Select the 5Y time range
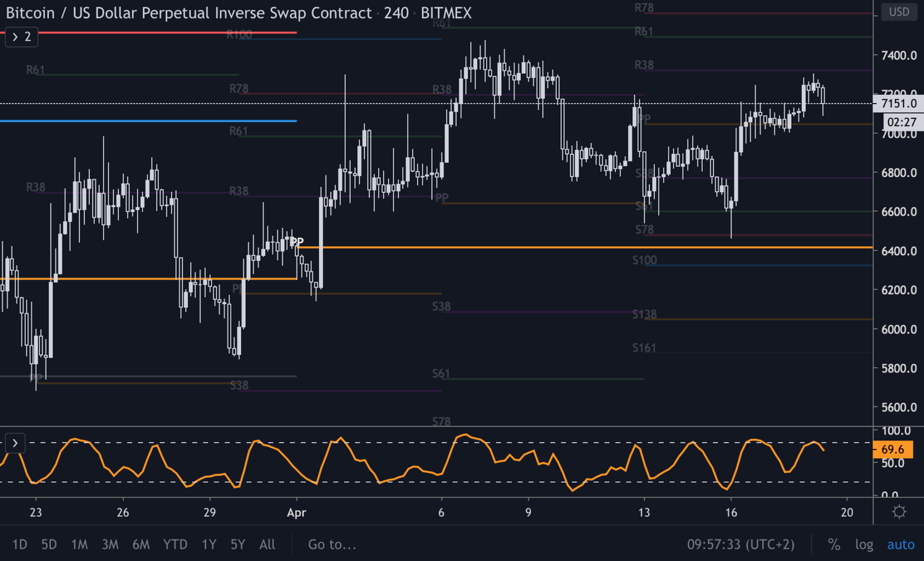Image resolution: width=924 pixels, height=561 pixels. (238, 544)
